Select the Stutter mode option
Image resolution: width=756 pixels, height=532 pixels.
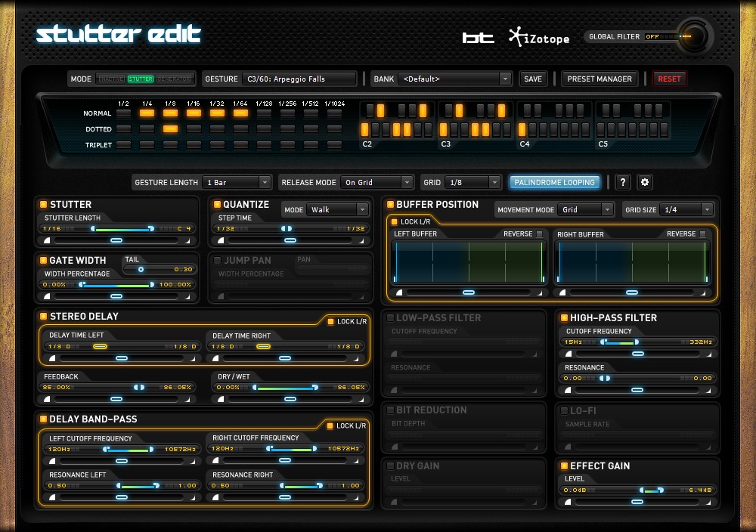(141, 79)
